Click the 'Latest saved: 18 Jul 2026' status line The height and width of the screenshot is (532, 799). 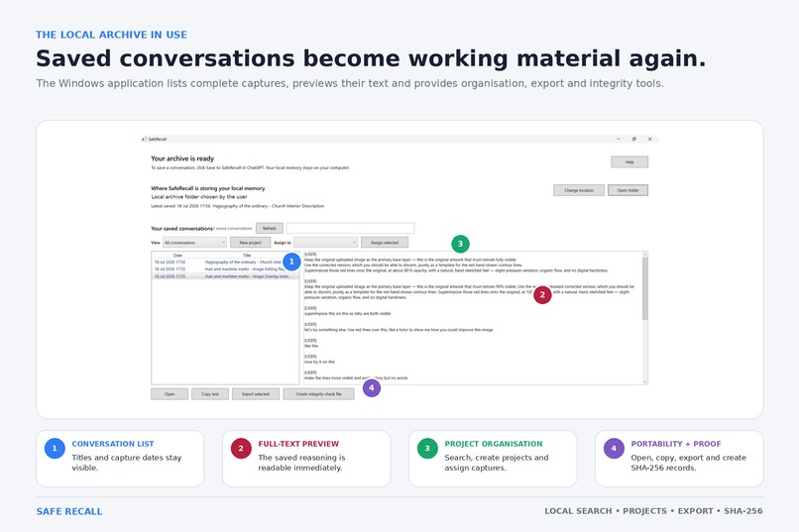238,206
